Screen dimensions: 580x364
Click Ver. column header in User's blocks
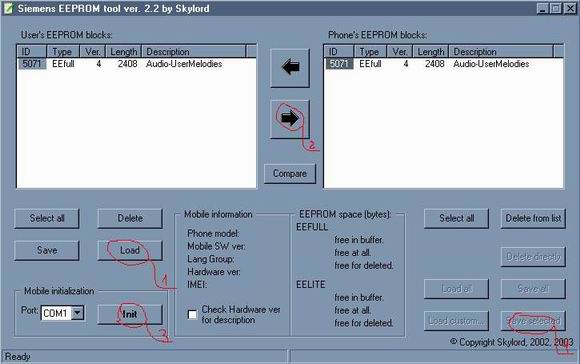92,51
